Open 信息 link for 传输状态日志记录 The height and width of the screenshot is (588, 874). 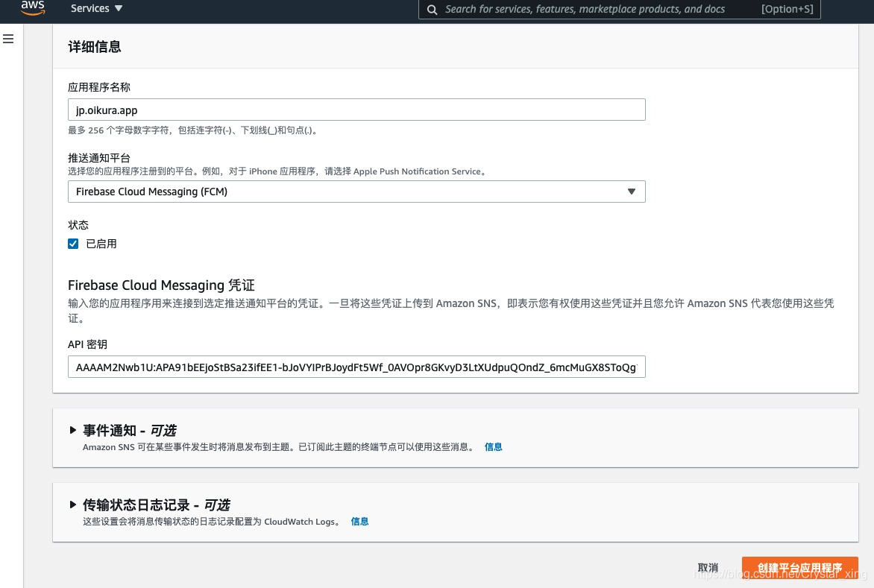click(359, 521)
